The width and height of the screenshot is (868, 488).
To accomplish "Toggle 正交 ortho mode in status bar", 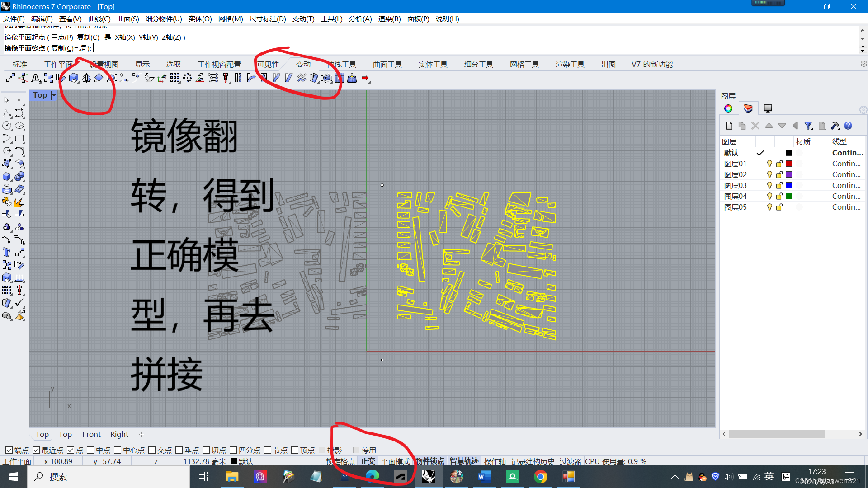I will point(368,461).
